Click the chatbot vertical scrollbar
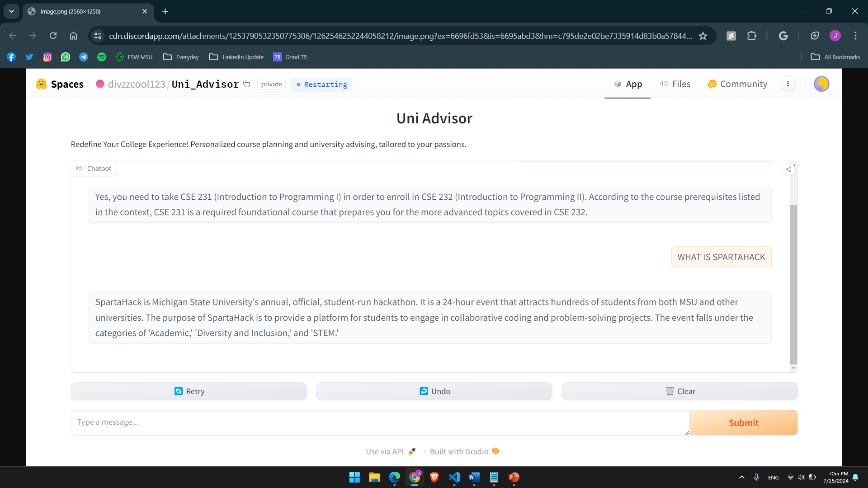868x488 pixels. tap(793, 285)
